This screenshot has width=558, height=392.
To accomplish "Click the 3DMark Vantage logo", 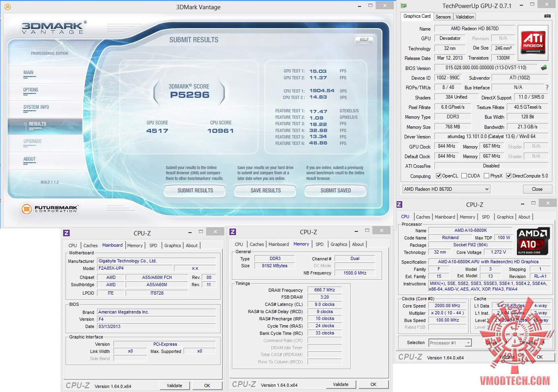I will 54,28.
